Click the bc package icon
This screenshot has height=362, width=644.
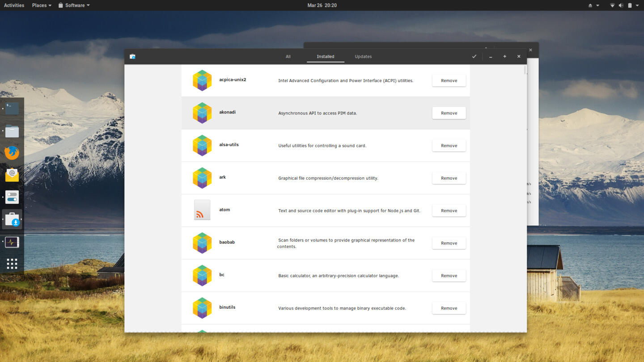pos(202,276)
